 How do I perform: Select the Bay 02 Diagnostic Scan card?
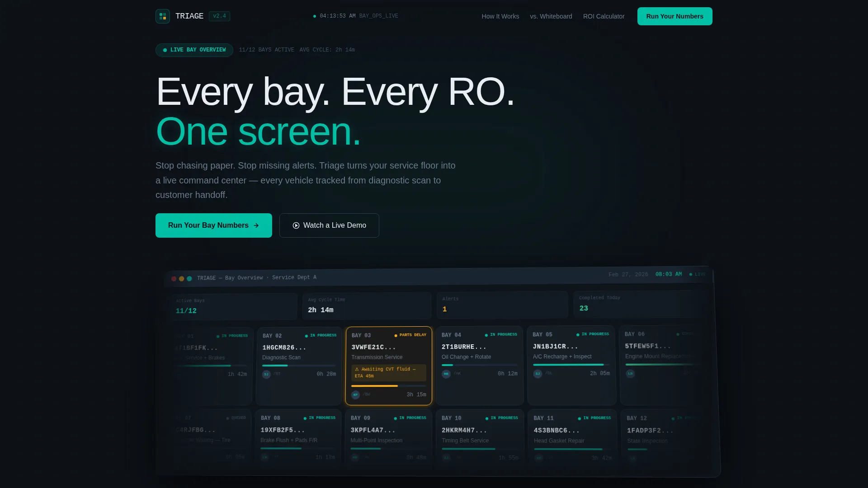click(x=299, y=366)
